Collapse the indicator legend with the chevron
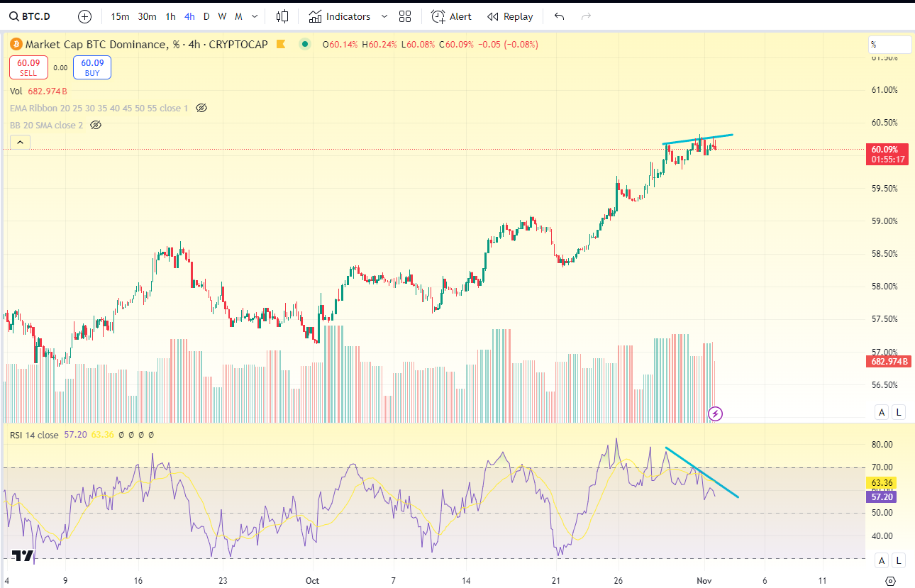This screenshot has height=588, width=915. [20, 143]
